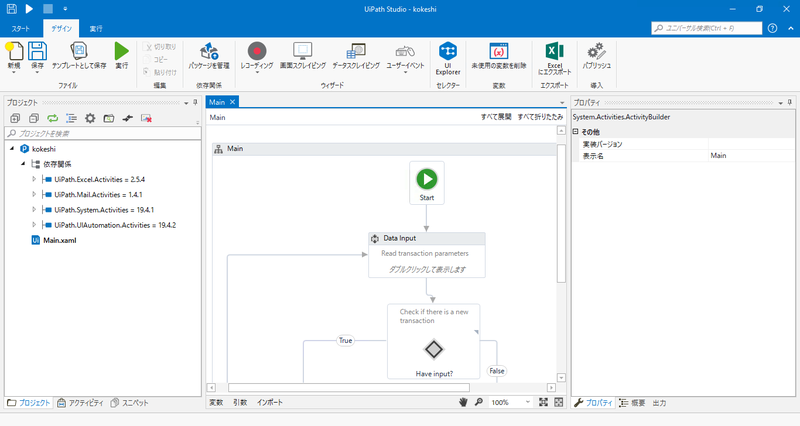Switch to the スタート ribbon tab
Screen dimensions: 800x426
coord(20,29)
